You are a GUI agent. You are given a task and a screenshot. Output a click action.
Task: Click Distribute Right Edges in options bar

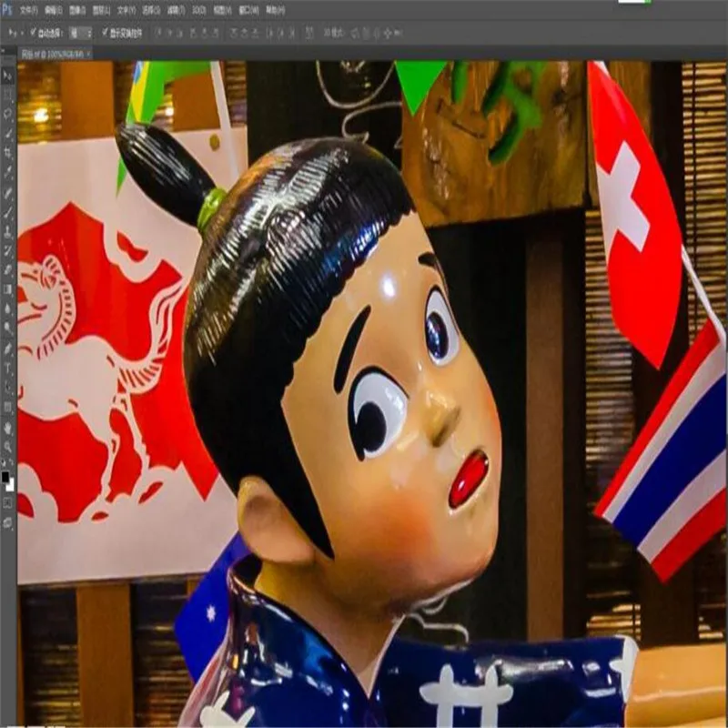292,33
